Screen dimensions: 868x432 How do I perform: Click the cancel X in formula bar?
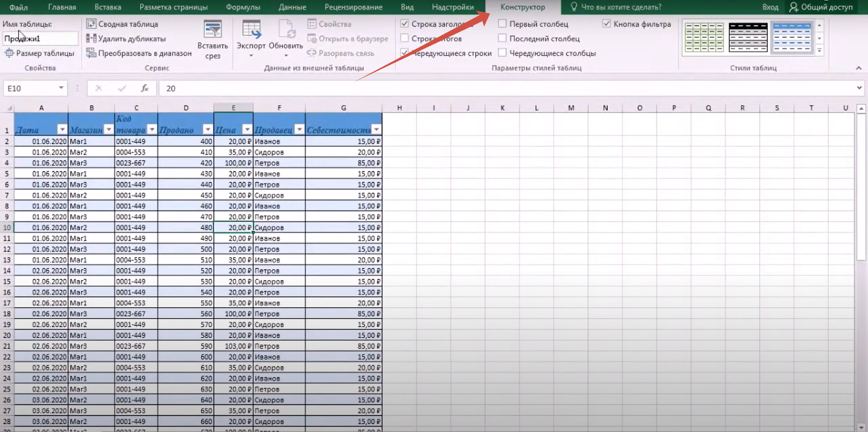98,88
